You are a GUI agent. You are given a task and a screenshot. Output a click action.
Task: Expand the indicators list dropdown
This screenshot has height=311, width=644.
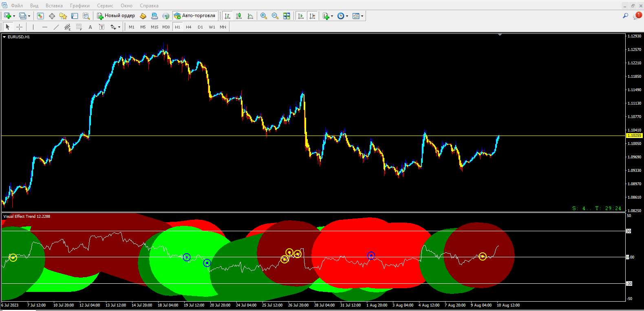[x=332, y=16]
